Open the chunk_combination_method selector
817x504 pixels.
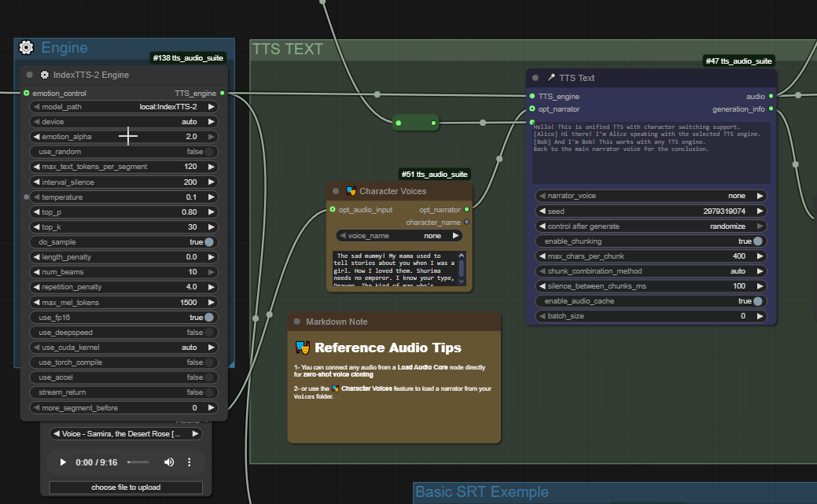pos(650,271)
